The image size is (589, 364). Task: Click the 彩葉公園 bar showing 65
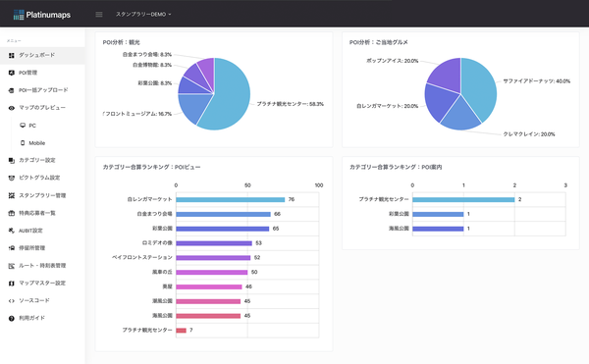tap(223, 229)
